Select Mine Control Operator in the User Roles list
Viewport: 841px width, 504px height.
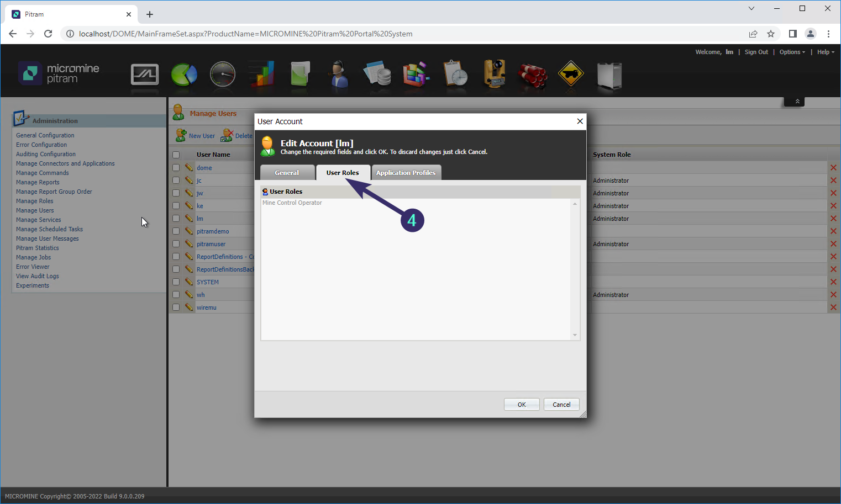(x=292, y=203)
